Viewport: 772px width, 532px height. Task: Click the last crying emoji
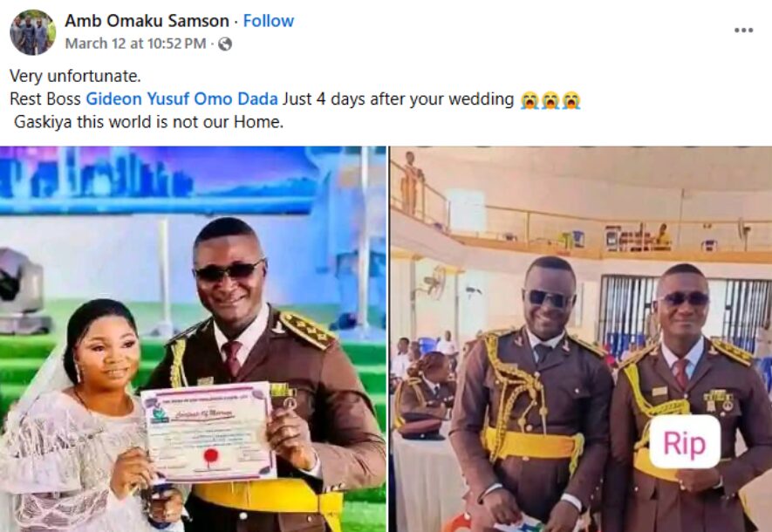(x=571, y=100)
